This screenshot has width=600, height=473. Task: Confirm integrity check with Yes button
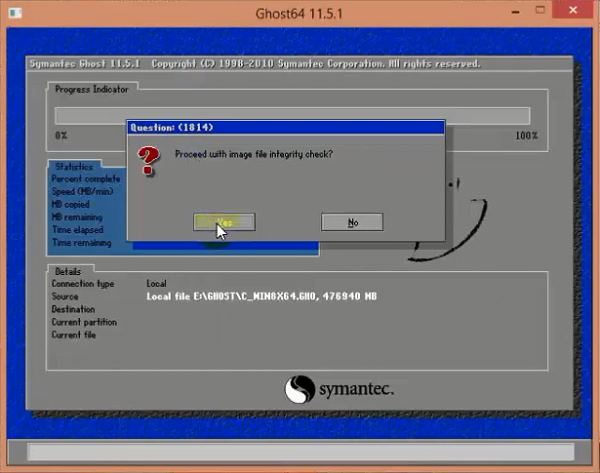[x=224, y=222]
